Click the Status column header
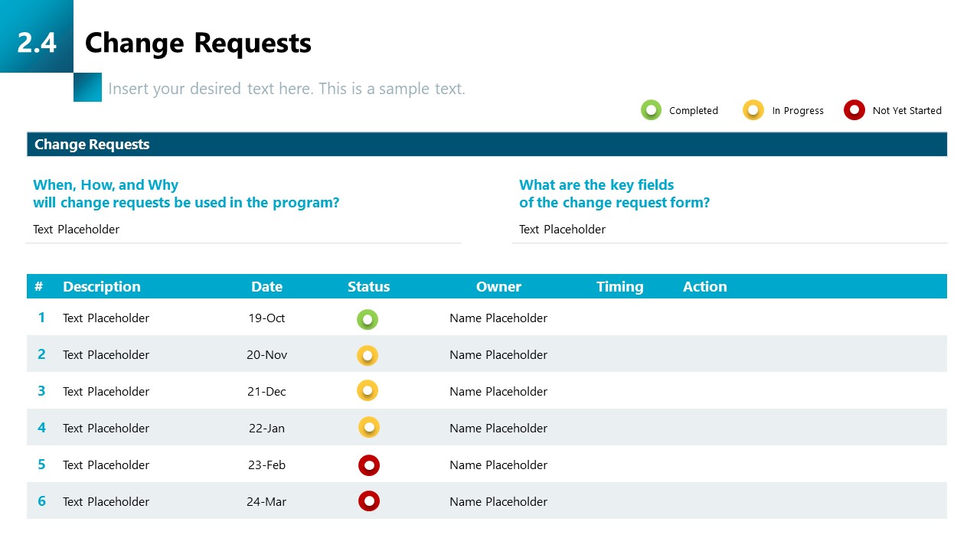 click(368, 286)
